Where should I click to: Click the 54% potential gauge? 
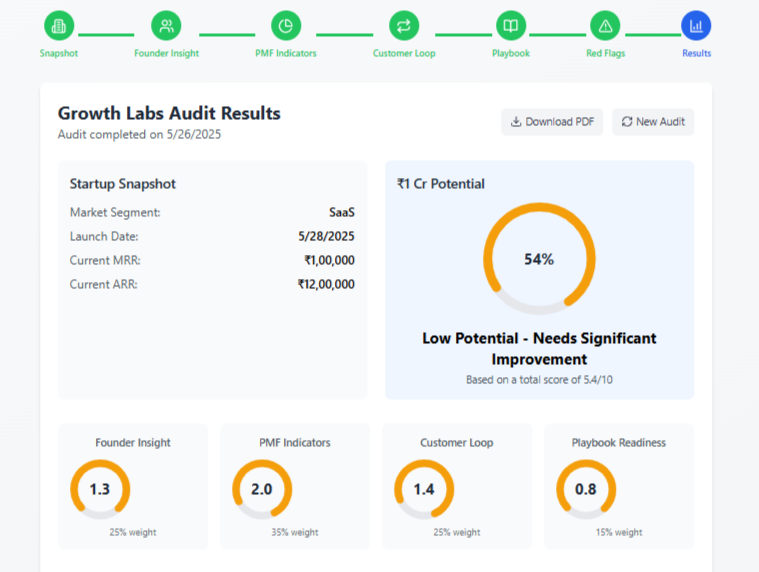pyautogui.click(x=539, y=259)
